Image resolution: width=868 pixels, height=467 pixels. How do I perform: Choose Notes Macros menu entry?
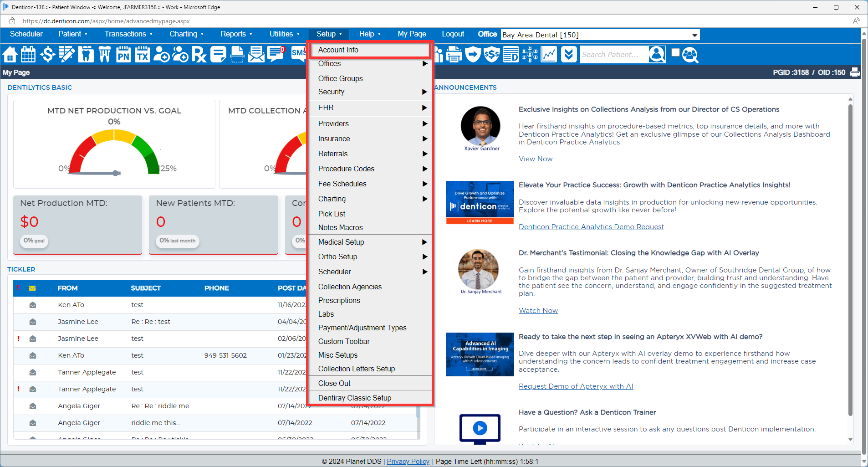[x=371, y=228]
